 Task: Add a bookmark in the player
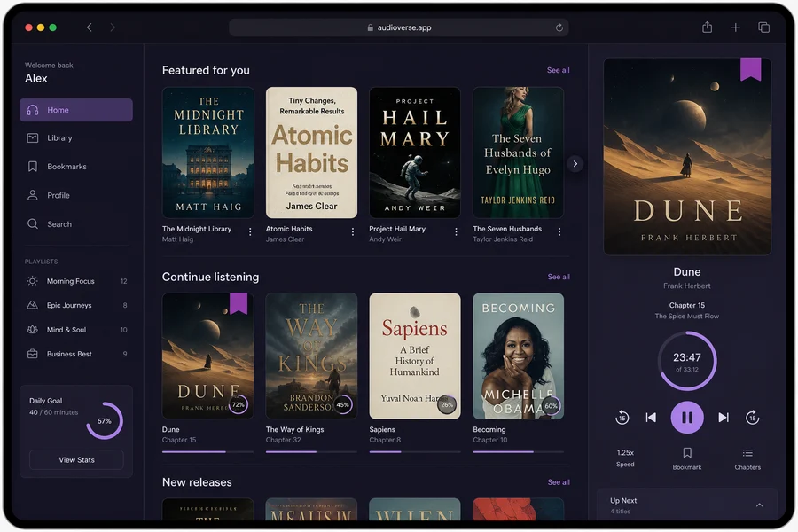point(687,458)
